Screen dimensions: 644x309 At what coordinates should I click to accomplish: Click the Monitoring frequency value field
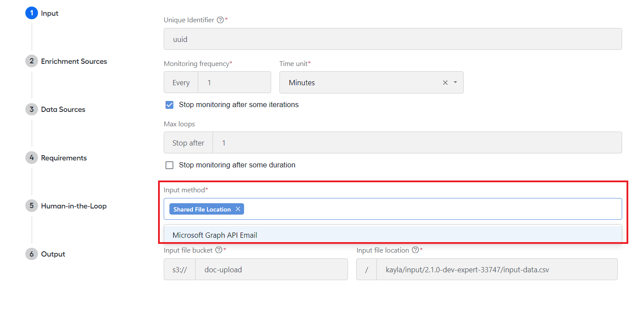click(x=234, y=83)
